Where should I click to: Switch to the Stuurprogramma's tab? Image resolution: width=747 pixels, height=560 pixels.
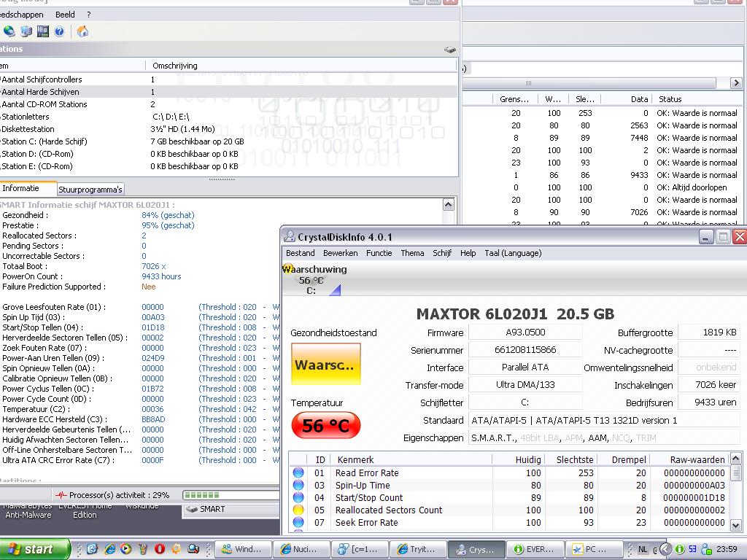(90, 190)
